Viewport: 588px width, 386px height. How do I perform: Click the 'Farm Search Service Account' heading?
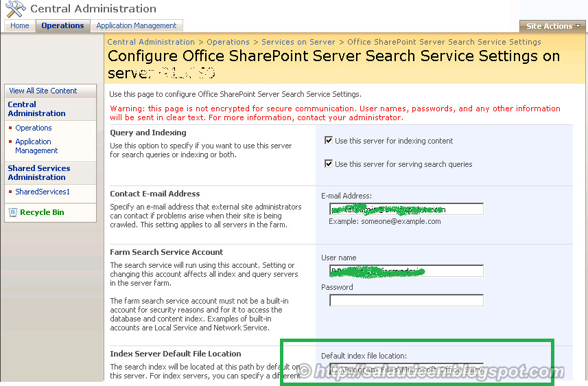(x=167, y=252)
